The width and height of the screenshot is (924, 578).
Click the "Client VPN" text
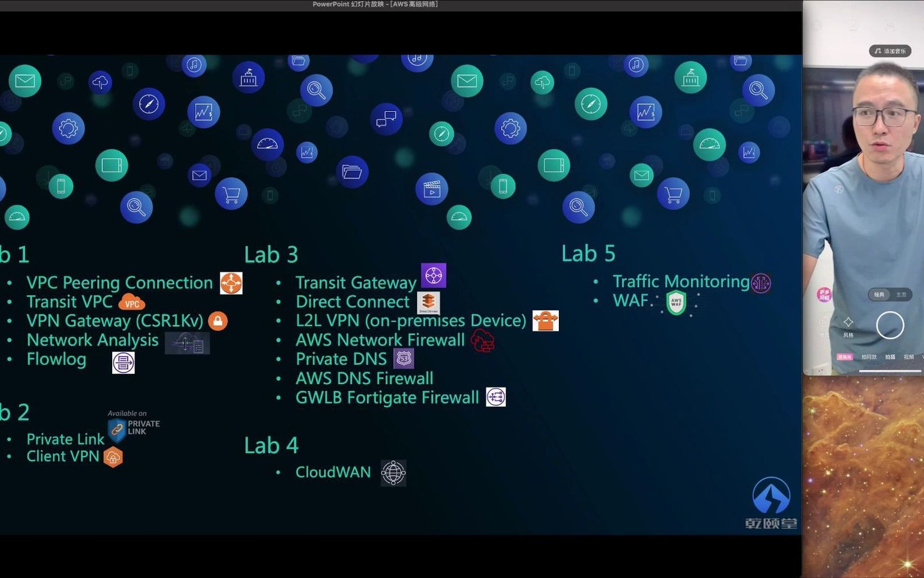click(x=63, y=457)
